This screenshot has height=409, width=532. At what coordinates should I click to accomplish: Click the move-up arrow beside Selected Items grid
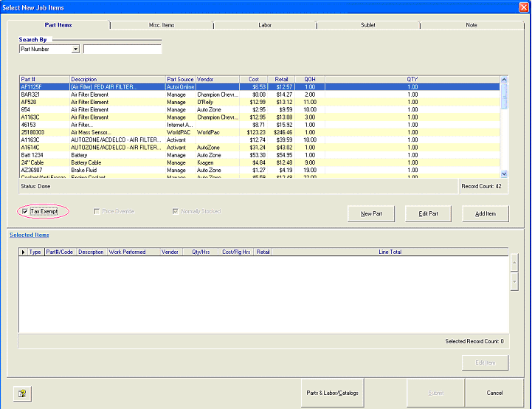pyautogui.click(x=514, y=262)
